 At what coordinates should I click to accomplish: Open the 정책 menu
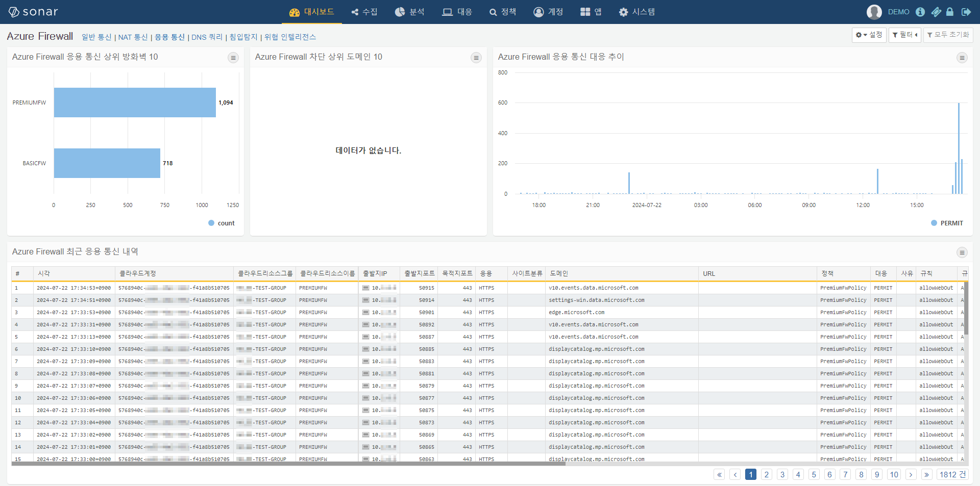point(503,12)
